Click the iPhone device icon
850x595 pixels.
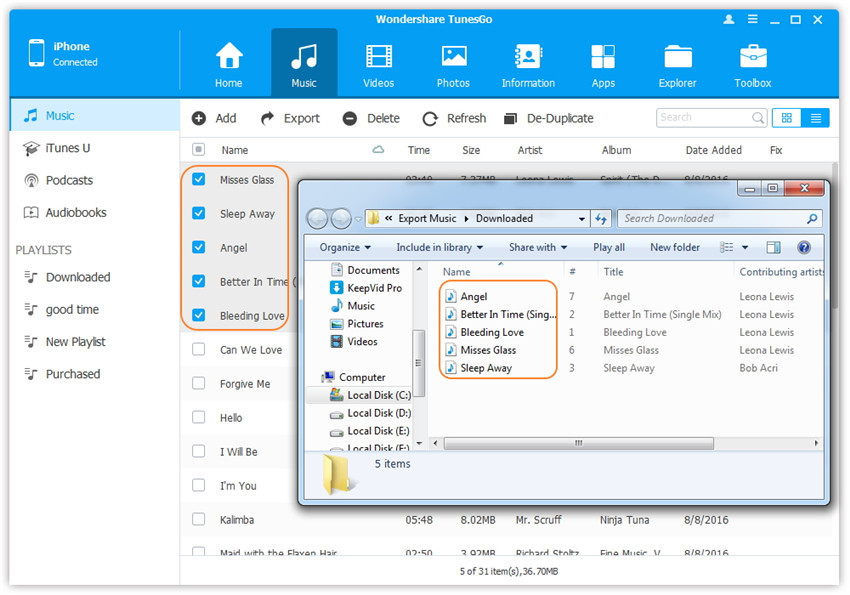[37, 53]
